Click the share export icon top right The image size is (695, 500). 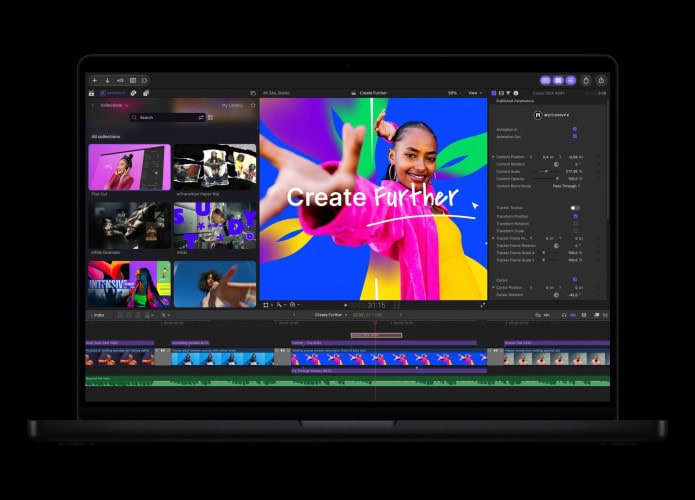click(x=601, y=80)
